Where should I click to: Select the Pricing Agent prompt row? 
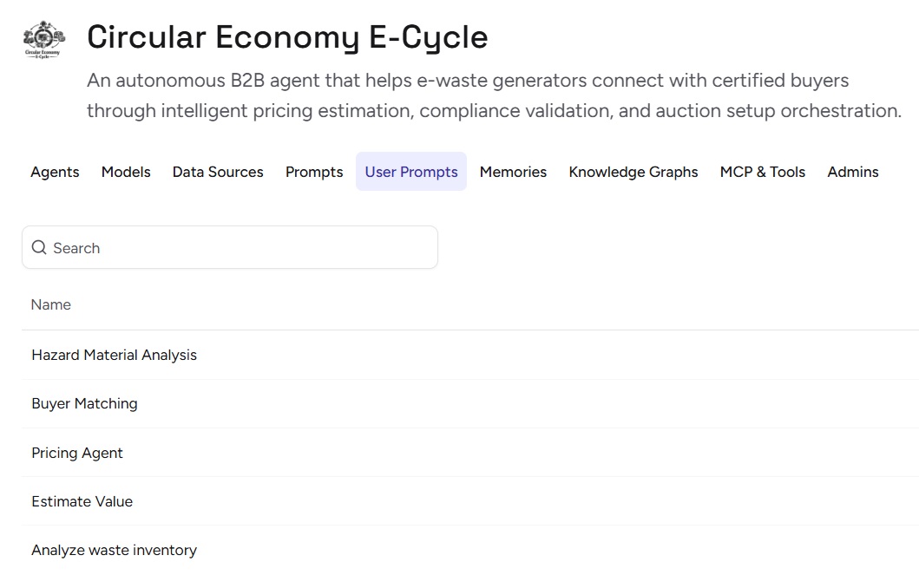pyautogui.click(x=77, y=453)
